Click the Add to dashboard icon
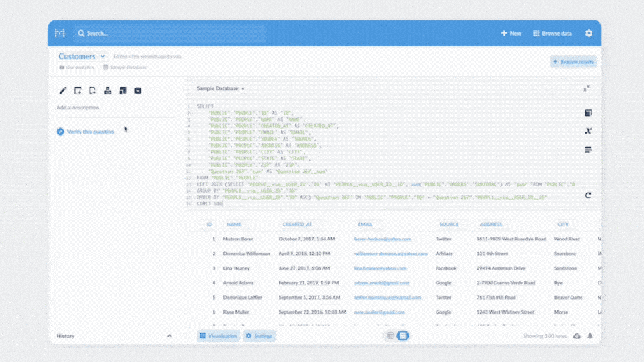This screenshot has height=362, width=644. 78,91
